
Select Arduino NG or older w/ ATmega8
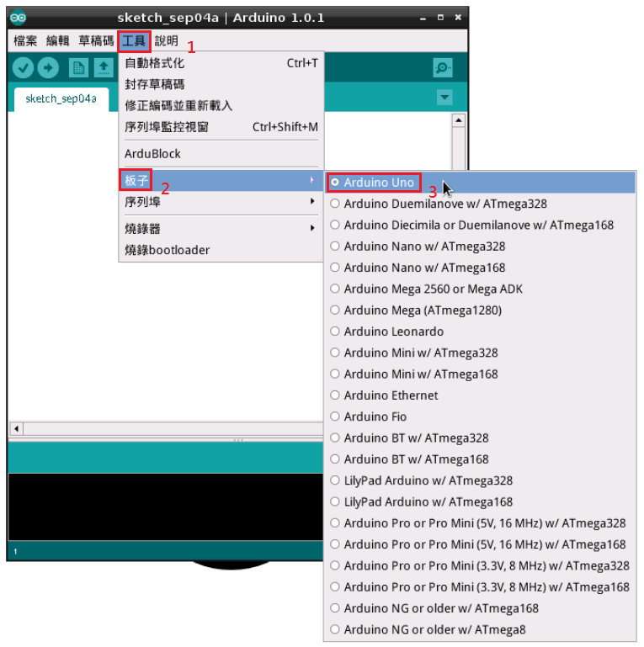point(480,629)
